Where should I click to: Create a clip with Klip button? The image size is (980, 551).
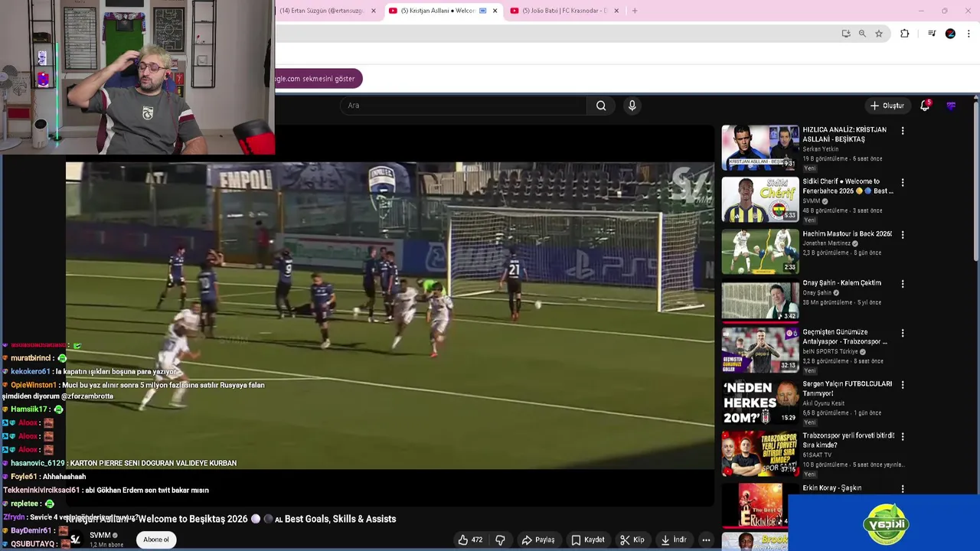[632, 540]
